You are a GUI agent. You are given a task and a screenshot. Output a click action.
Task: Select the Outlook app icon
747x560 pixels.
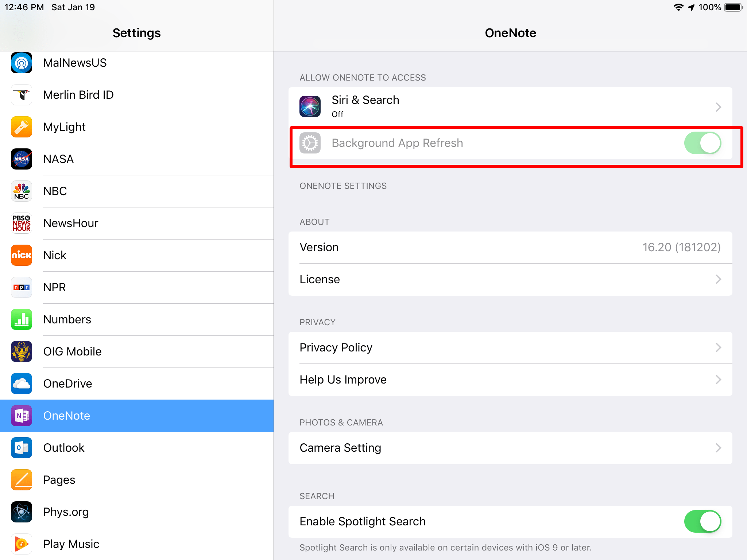point(21,448)
